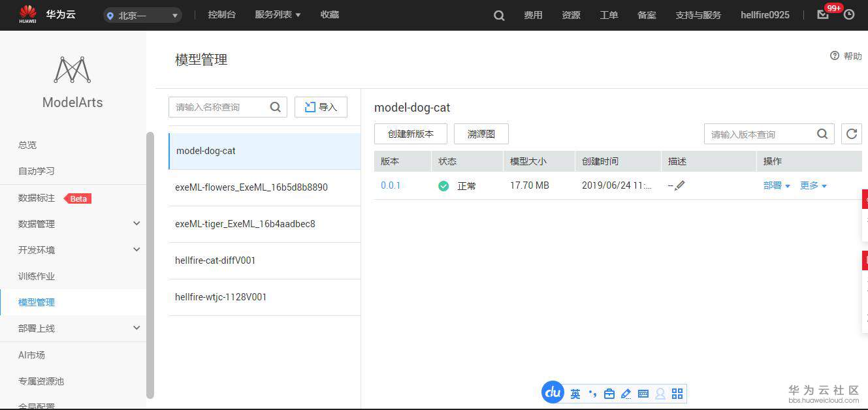Viewport: 868px width, 410px height.
Task: Click the 溯源图 button
Action: click(481, 134)
